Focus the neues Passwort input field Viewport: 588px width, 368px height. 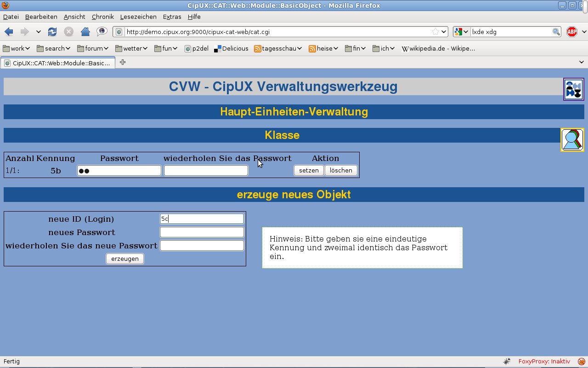click(202, 232)
